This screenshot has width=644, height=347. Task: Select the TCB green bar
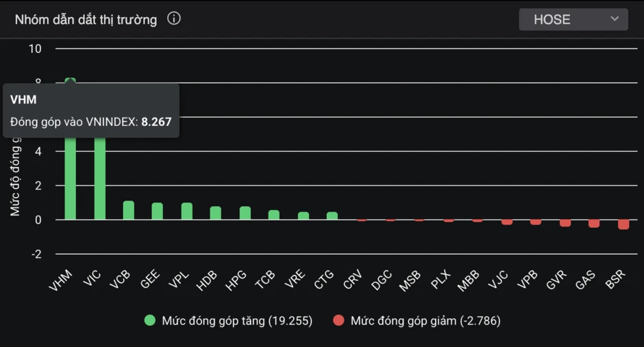pos(274,215)
